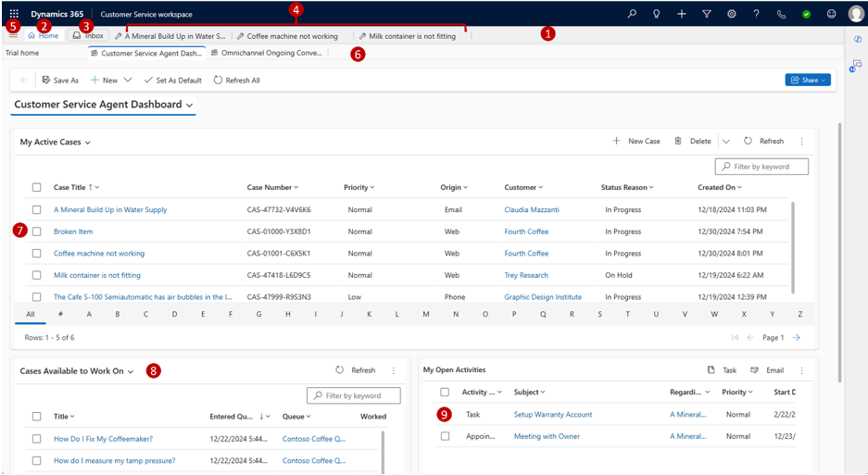Image resolution: width=868 pixels, height=475 pixels.
Task: Open more options in My Open Activities
Action: pos(801,370)
